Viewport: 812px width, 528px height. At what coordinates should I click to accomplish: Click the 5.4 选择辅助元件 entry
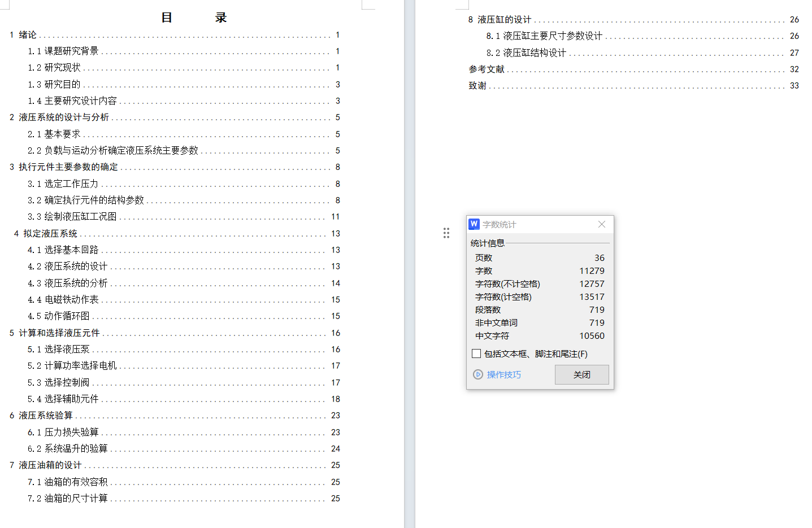pos(184,399)
